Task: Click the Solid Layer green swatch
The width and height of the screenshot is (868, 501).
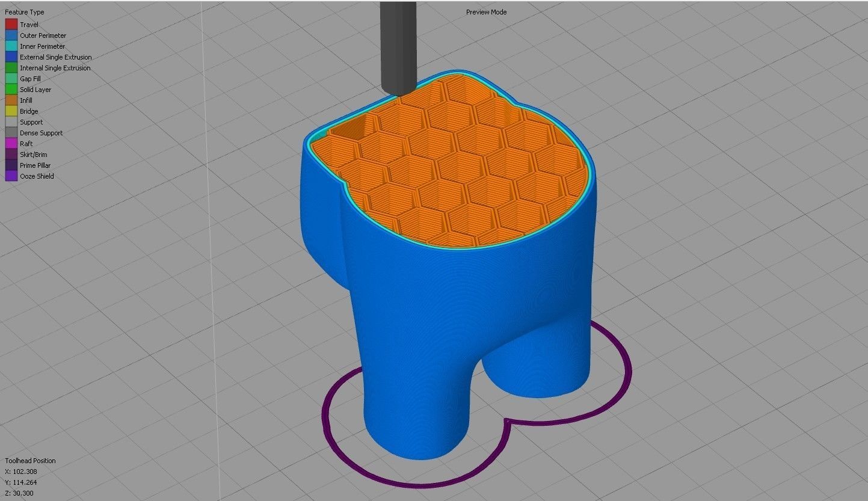Action: pos(11,90)
